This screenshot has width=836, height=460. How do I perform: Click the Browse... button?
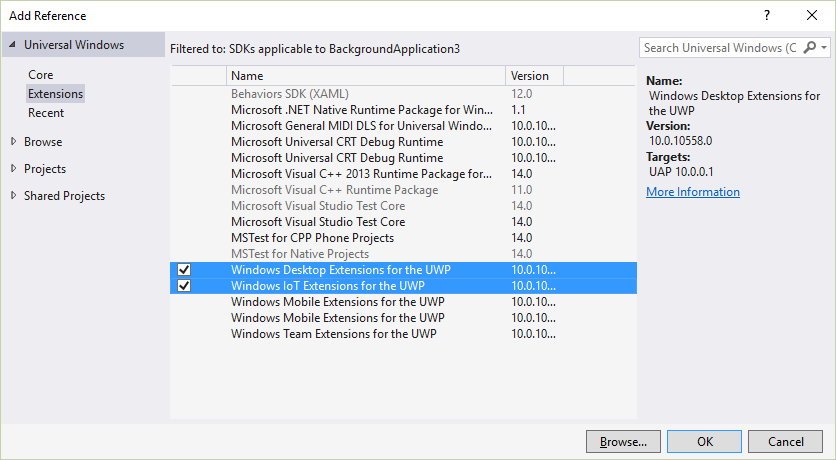pyautogui.click(x=623, y=441)
